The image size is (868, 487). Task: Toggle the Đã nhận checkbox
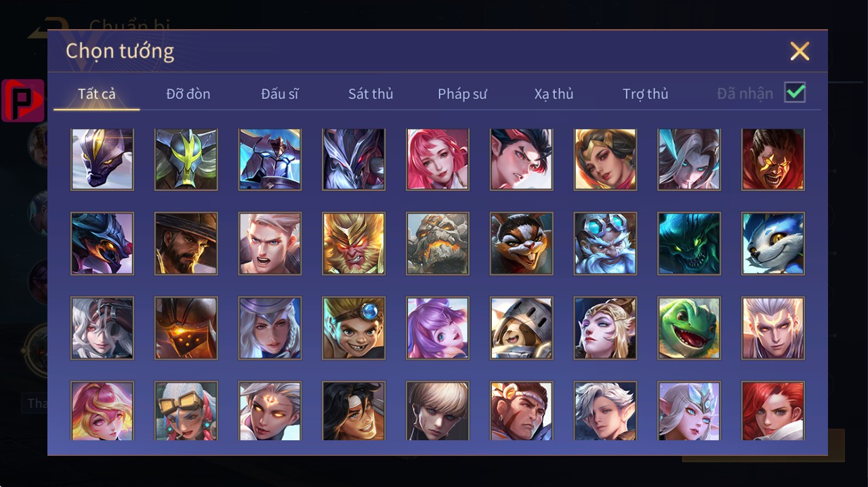click(x=795, y=92)
